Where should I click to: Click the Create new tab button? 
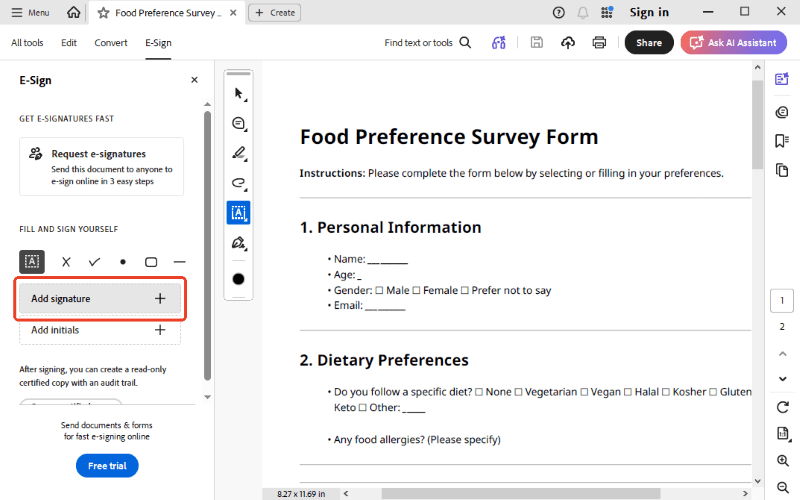(x=274, y=13)
